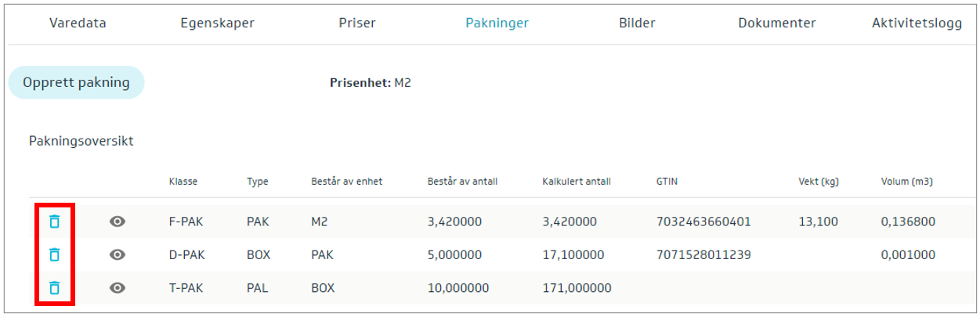The width and height of the screenshot is (980, 317).
Task: Open the Bilder tab
Action: [637, 23]
